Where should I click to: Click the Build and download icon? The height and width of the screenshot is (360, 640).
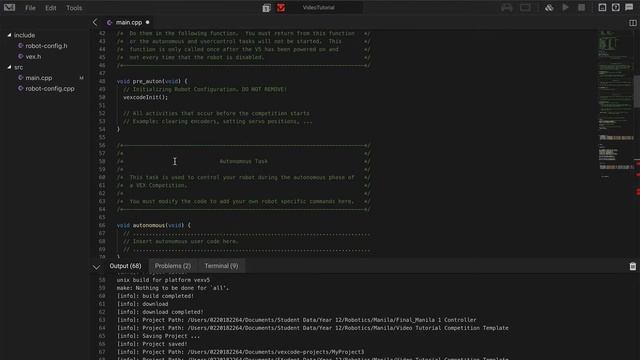click(x=549, y=7)
